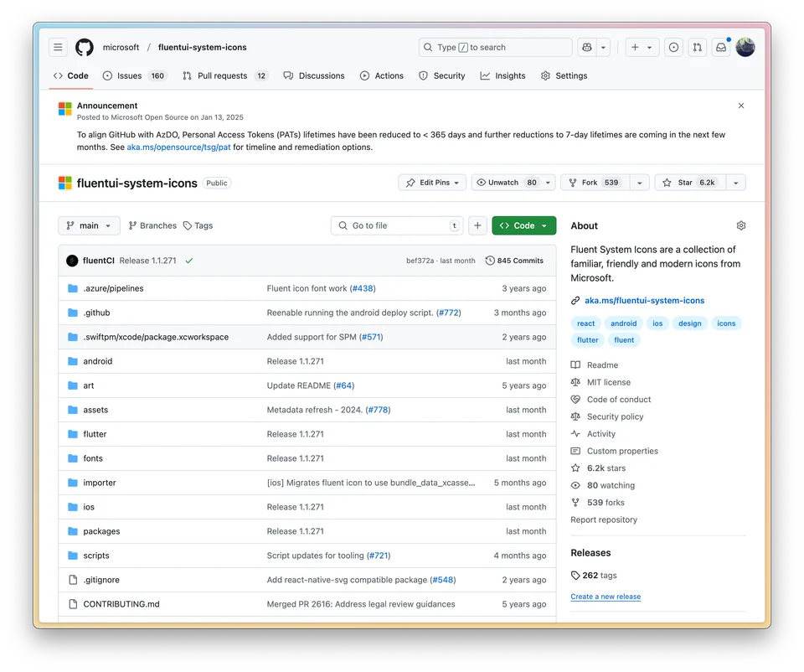Image resolution: width=804 pixels, height=672 pixels.
Task: Expand the Fork options dropdown arrow
Action: pos(639,183)
